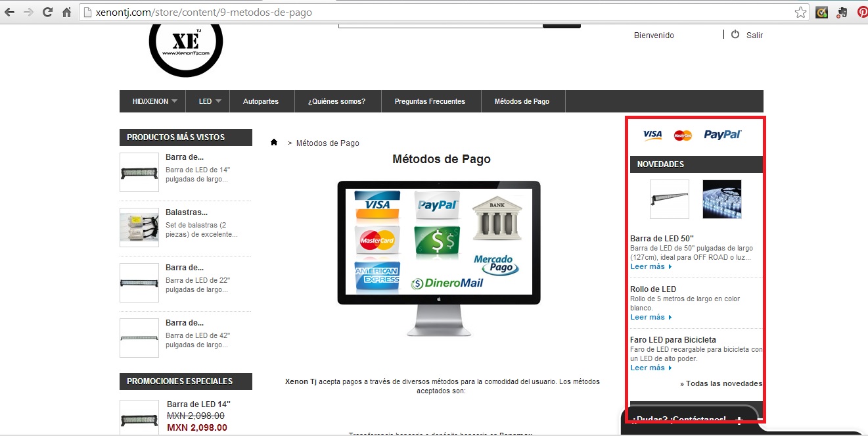Click the PROMOCIONES ESPECIALES heading

click(186, 381)
